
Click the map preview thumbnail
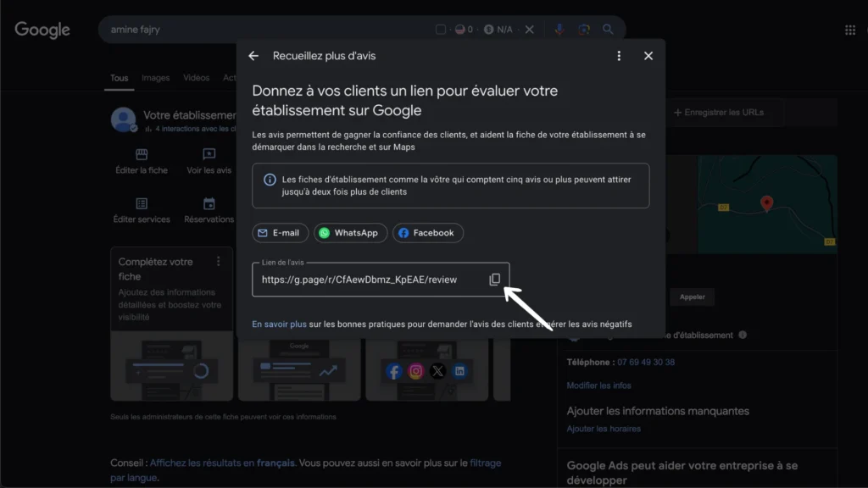coord(767,204)
